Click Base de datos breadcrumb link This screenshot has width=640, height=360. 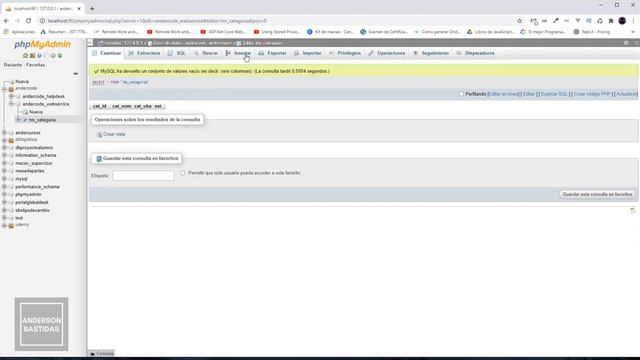pos(191,43)
